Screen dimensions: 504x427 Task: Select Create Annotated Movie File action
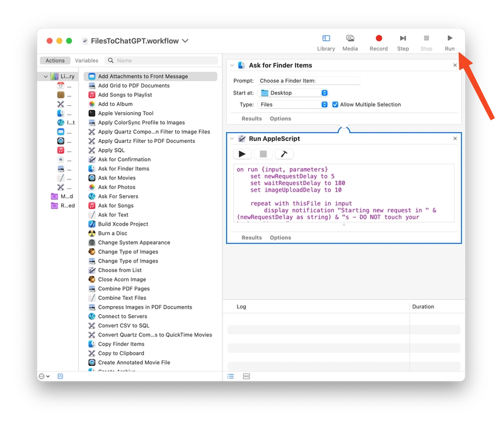[x=134, y=362]
